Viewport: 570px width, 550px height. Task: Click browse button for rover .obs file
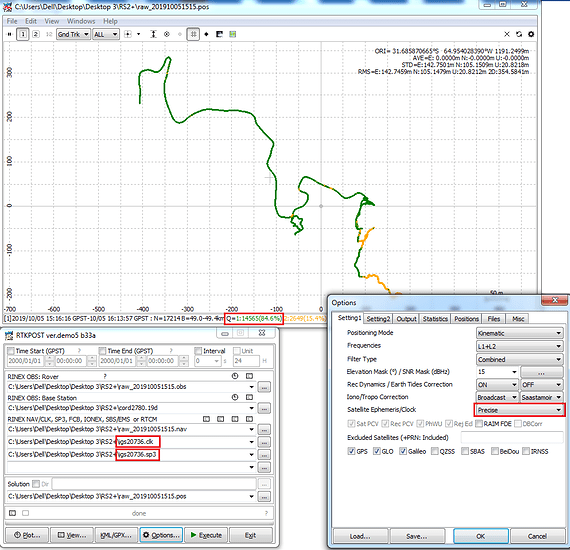click(264, 387)
